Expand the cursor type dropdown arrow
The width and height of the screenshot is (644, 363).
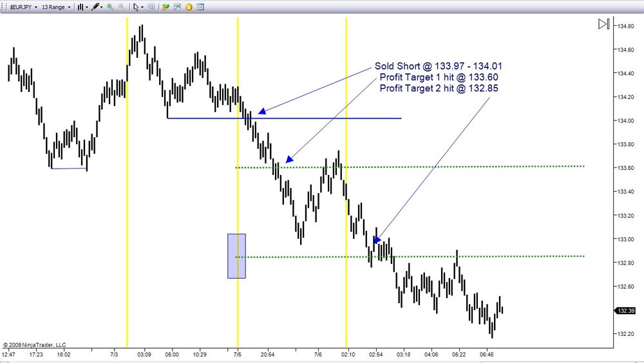[142, 7]
